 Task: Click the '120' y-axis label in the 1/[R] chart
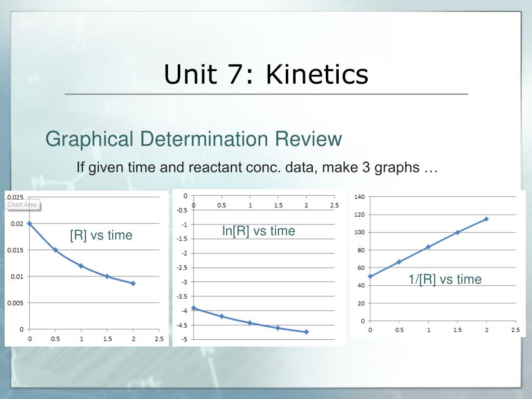[360, 215]
